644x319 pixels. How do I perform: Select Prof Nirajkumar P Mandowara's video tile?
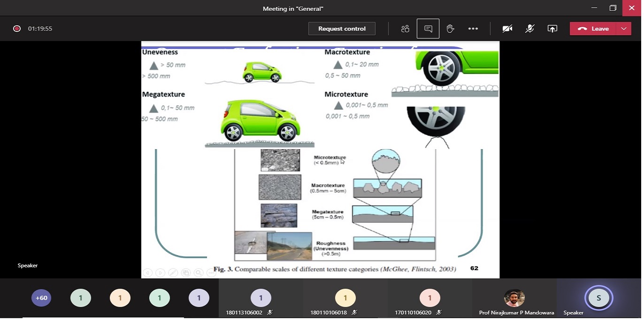click(x=514, y=298)
